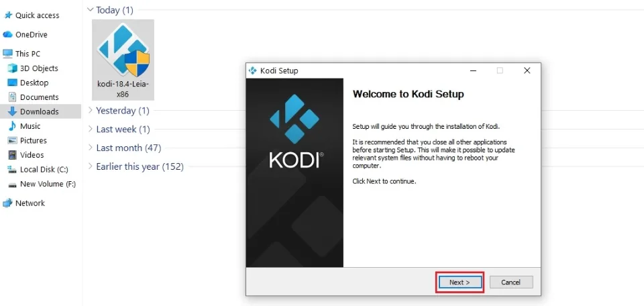Open Local Disk (C:) in sidebar
This screenshot has width=644, height=306.
[x=44, y=170]
